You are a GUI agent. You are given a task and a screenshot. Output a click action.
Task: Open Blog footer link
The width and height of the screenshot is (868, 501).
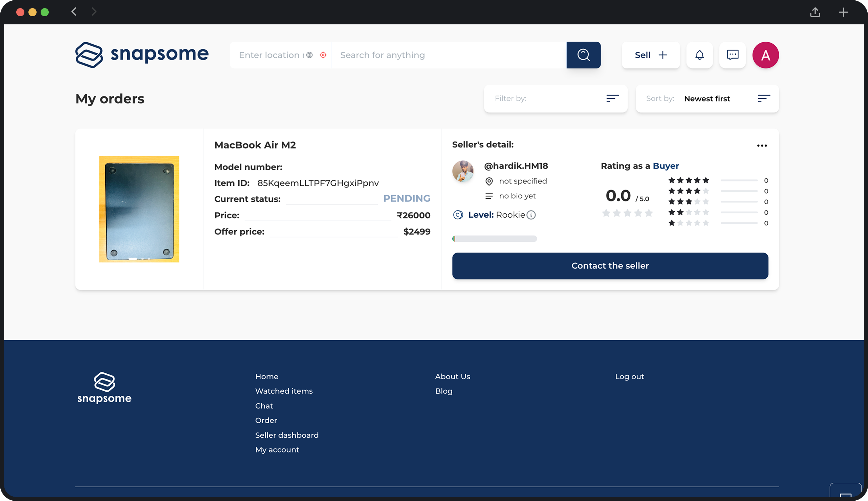coord(443,391)
